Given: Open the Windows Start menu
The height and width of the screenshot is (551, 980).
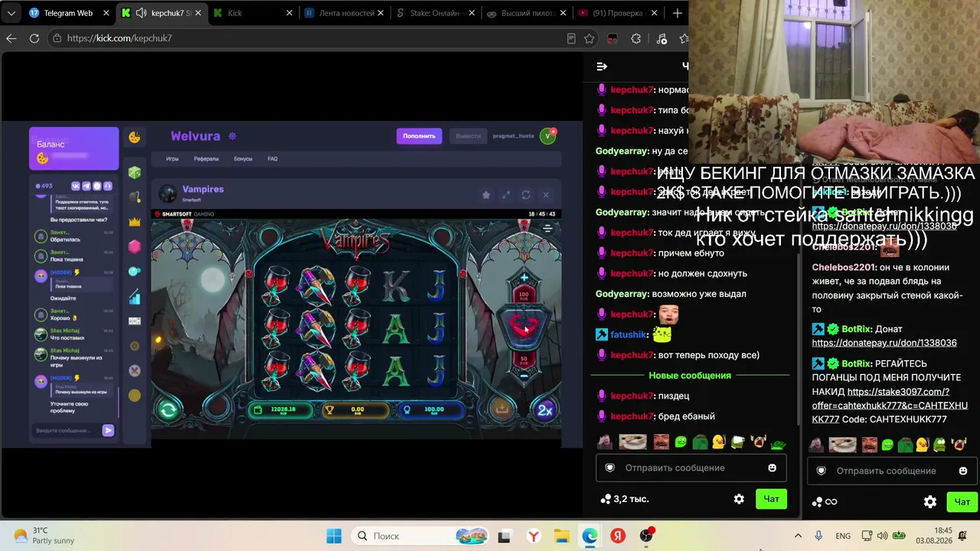Looking at the screenshot, I should (x=334, y=536).
